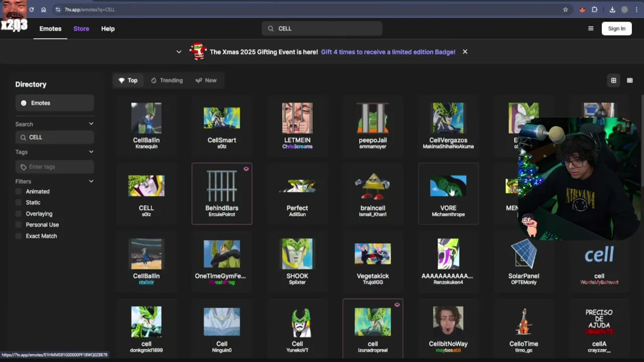Reload the page in the browser

(31, 10)
